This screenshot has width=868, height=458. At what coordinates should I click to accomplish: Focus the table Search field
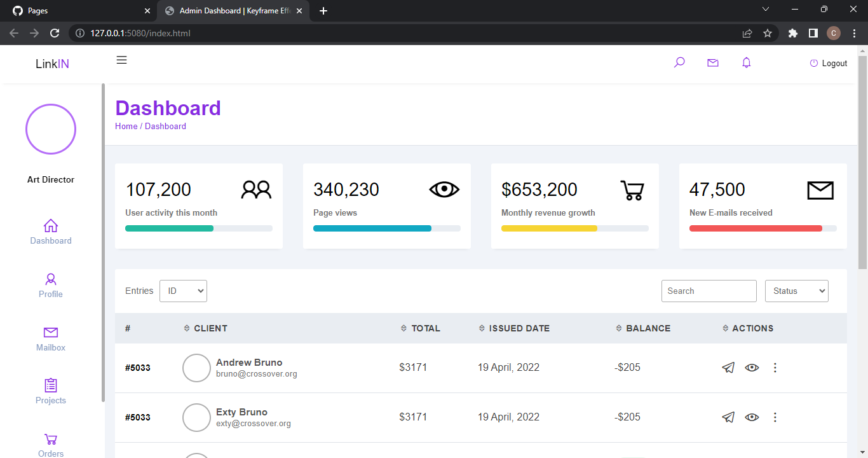click(709, 291)
